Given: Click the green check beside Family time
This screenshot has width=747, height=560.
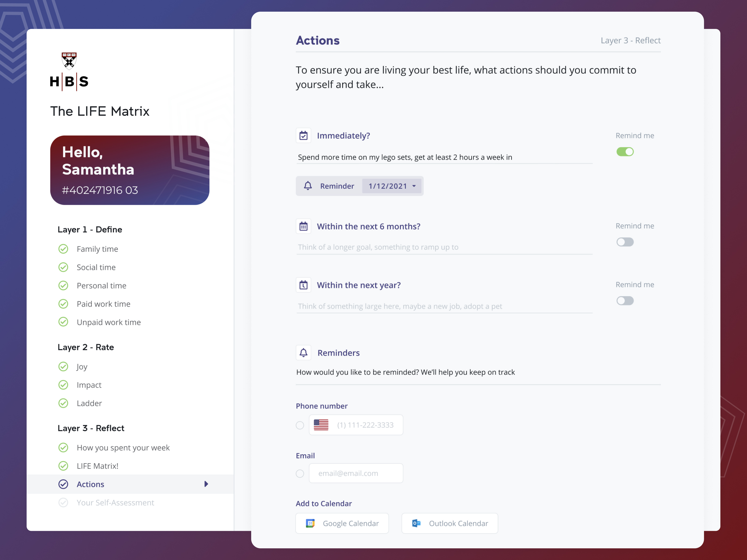Looking at the screenshot, I should pyautogui.click(x=63, y=249).
